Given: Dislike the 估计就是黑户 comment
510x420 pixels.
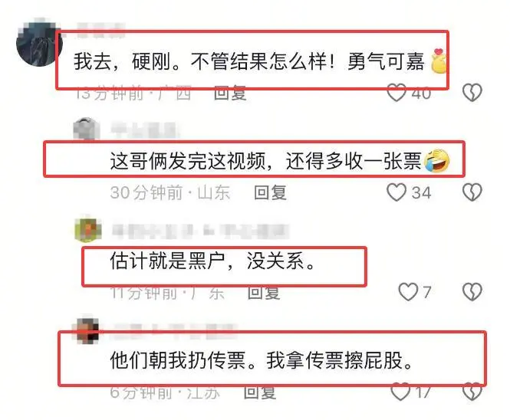Looking at the screenshot, I should click(x=472, y=291).
